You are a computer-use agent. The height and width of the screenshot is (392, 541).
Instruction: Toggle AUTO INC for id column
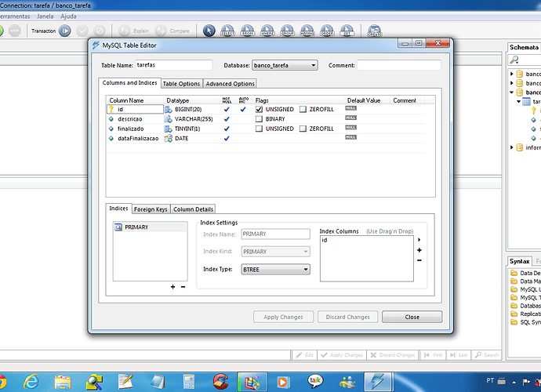click(x=243, y=110)
